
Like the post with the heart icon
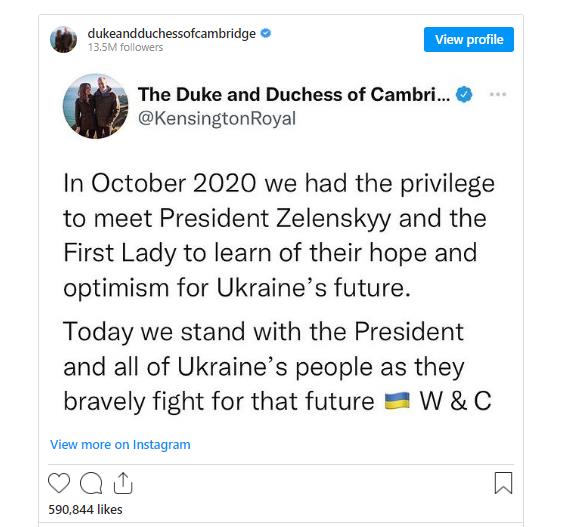[x=59, y=483]
